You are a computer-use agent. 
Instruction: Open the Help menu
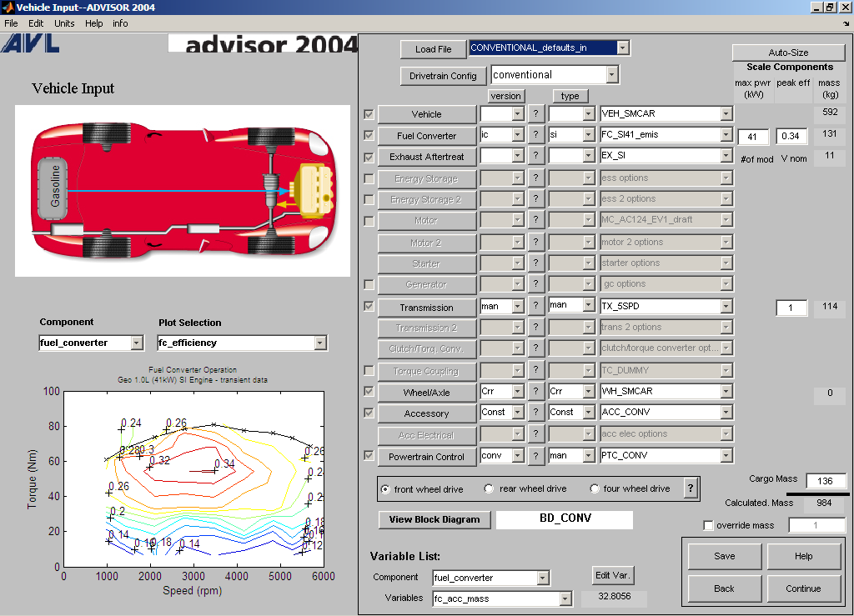tap(93, 23)
